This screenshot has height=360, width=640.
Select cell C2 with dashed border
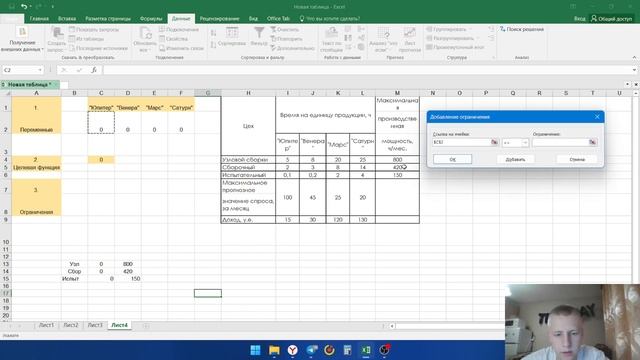[101, 122]
